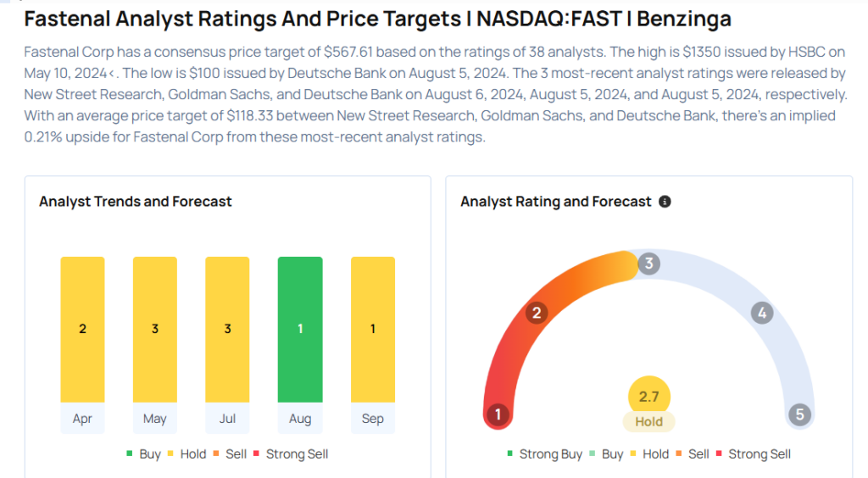Toggle Strong Sell in trends legend

[x=291, y=454]
